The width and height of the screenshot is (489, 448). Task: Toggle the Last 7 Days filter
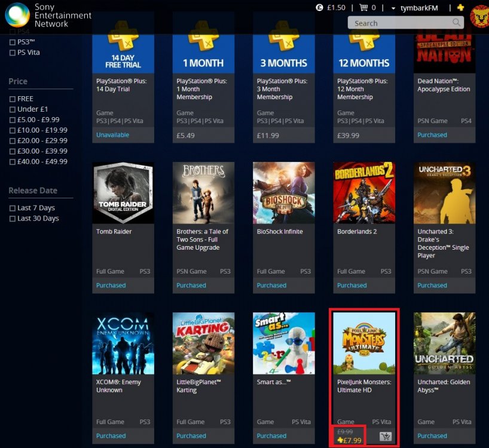coord(13,208)
